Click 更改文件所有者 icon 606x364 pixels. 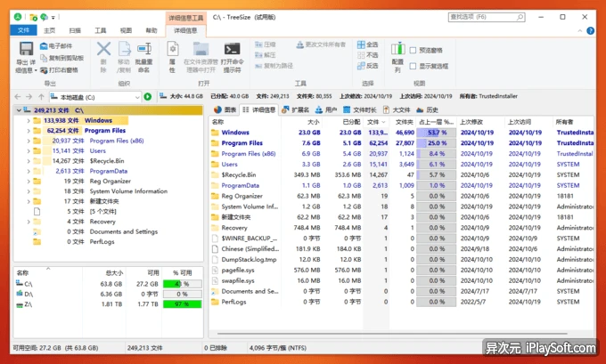[x=300, y=44]
